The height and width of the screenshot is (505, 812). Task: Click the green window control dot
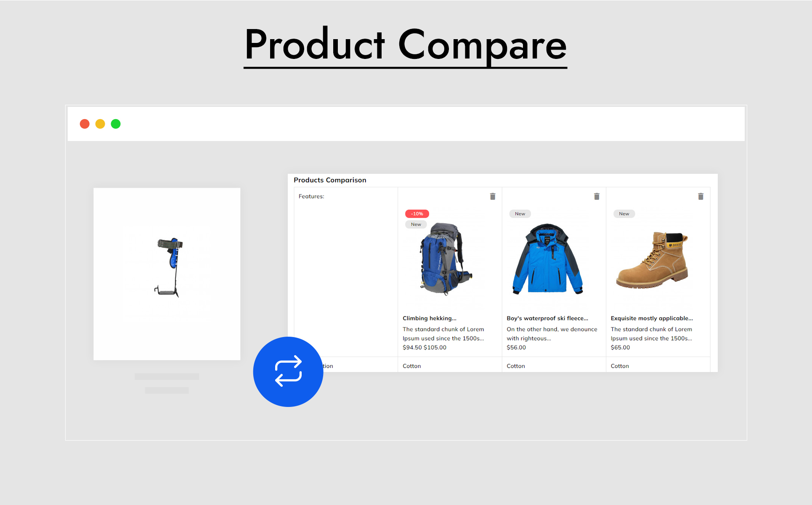pos(116,124)
